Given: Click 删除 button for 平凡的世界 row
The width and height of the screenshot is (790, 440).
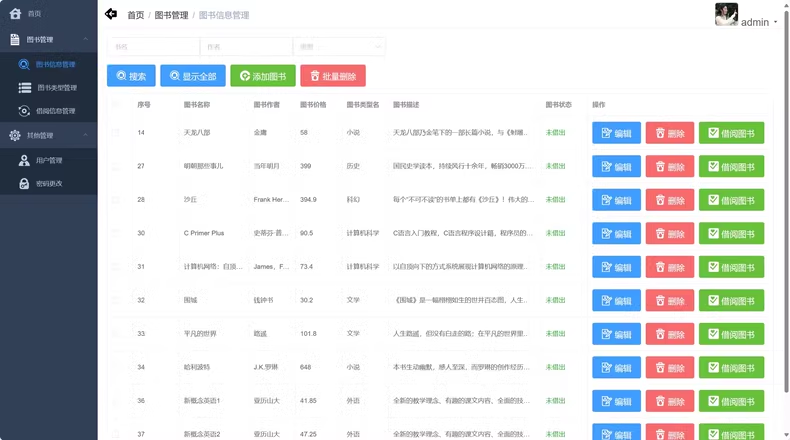Looking at the screenshot, I should point(670,334).
